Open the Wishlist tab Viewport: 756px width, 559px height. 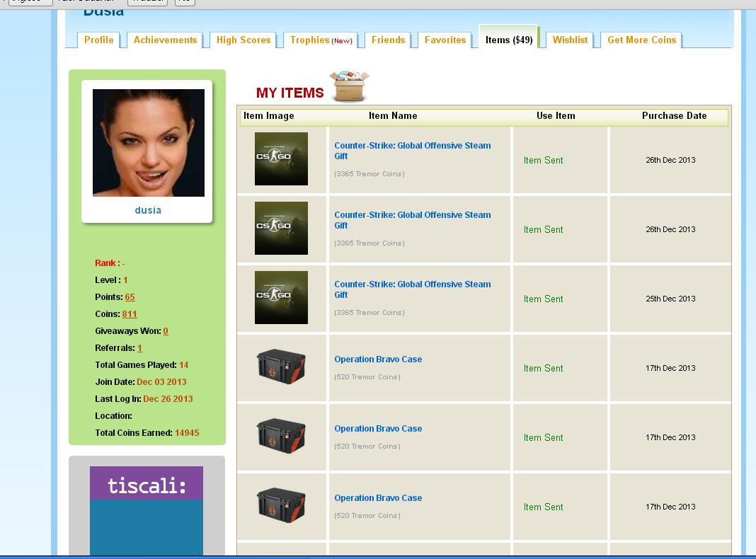tap(570, 40)
